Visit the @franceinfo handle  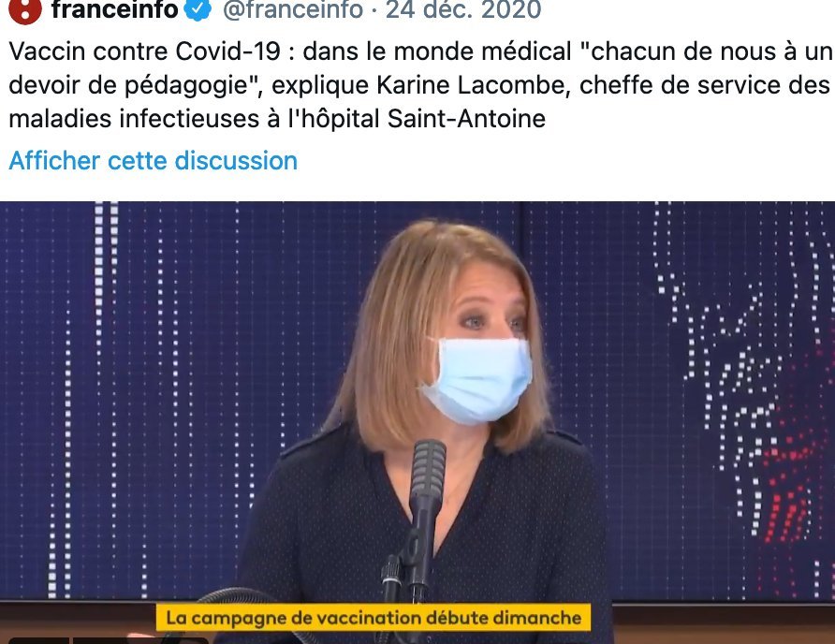(x=293, y=9)
